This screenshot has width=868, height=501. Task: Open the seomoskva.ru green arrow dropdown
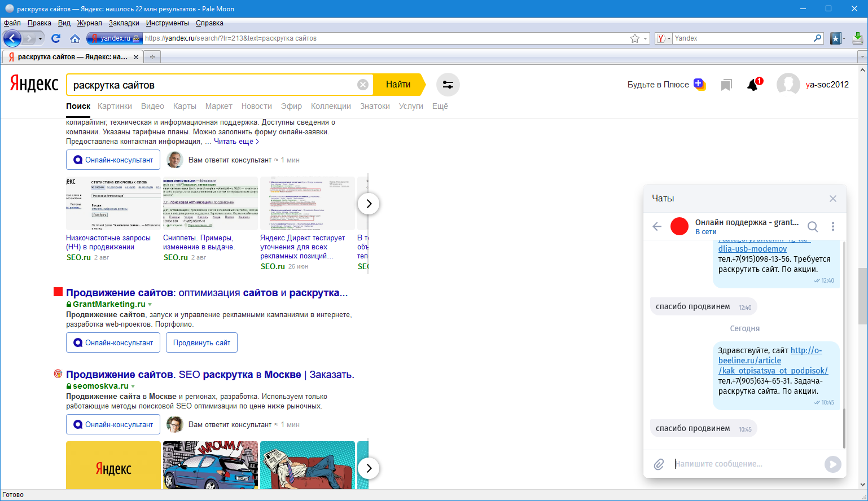click(x=133, y=386)
